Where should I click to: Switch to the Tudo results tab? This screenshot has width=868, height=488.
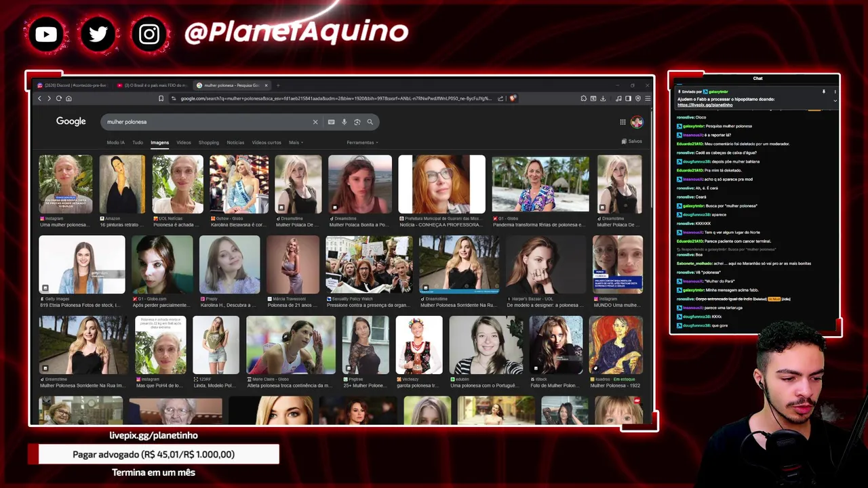(138, 142)
